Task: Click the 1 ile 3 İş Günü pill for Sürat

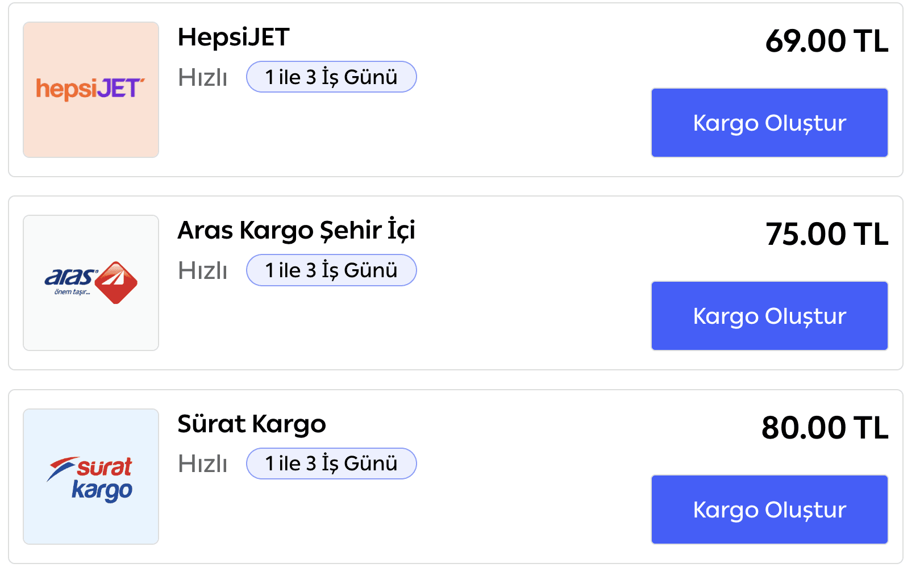Action: tap(331, 464)
